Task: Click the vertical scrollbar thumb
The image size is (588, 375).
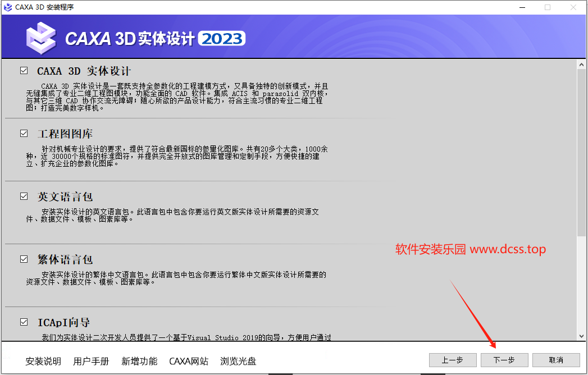Action: [581, 152]
